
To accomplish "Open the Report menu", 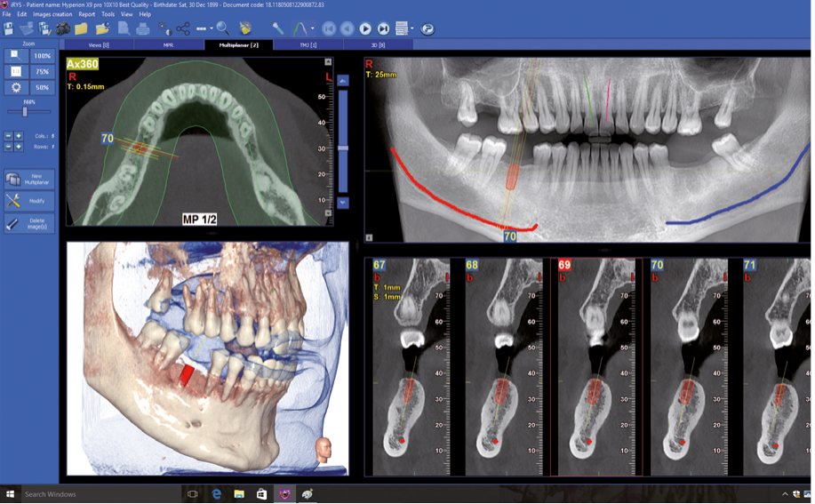I will click(87, 14).
